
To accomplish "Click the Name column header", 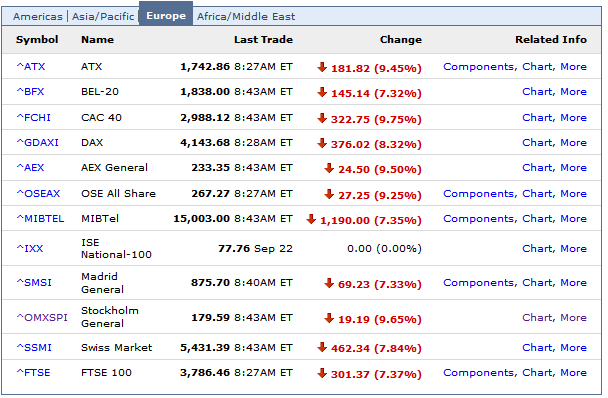I will 97,40.
